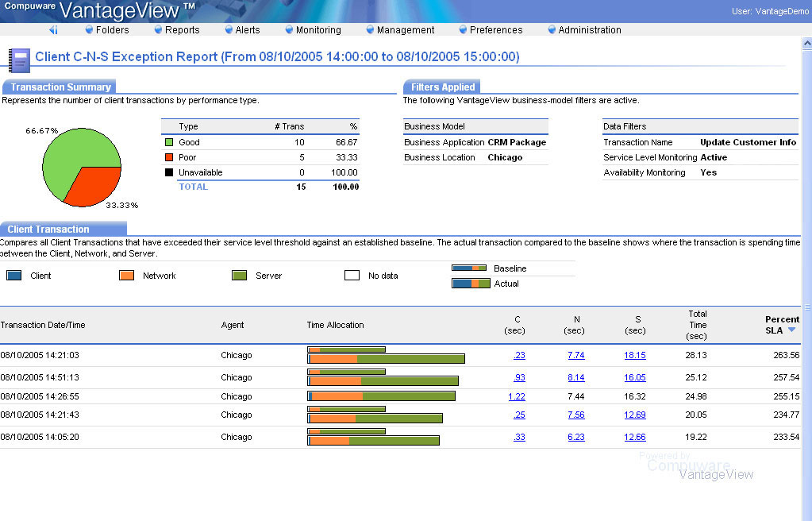This screenshot has width=812, height=521.
Task: Open the Administration menu
Action: click(x=589, y=29)
